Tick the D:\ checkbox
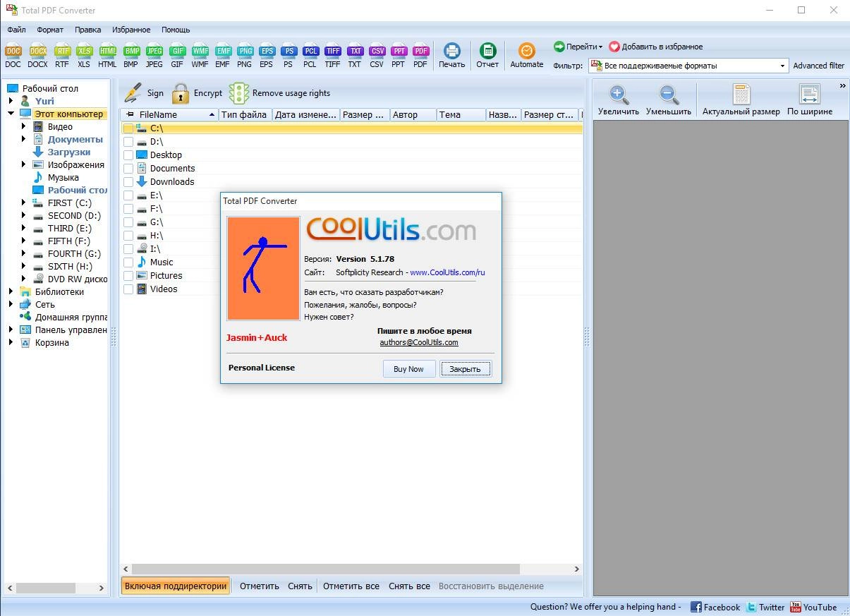 coord(128,142)
